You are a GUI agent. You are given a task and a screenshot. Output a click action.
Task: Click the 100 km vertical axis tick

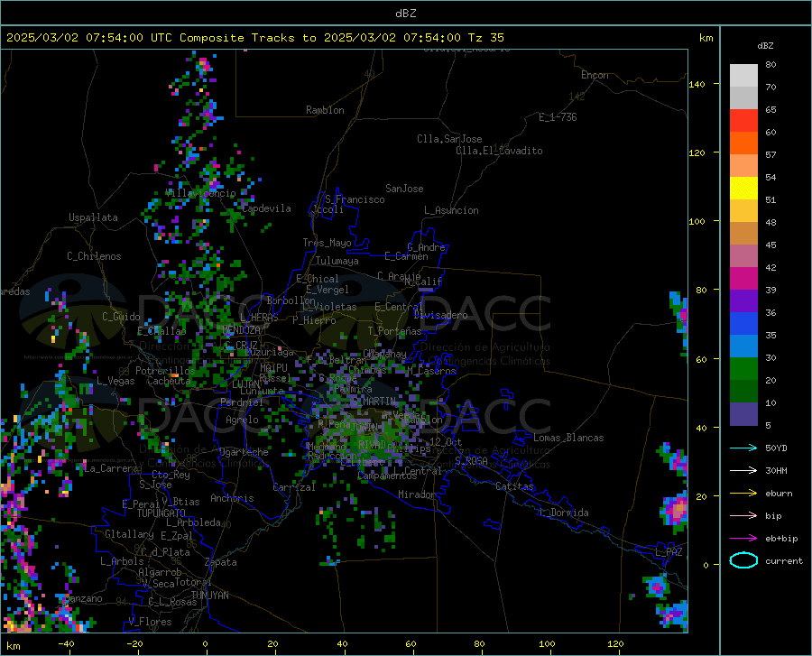pos(697,221)
